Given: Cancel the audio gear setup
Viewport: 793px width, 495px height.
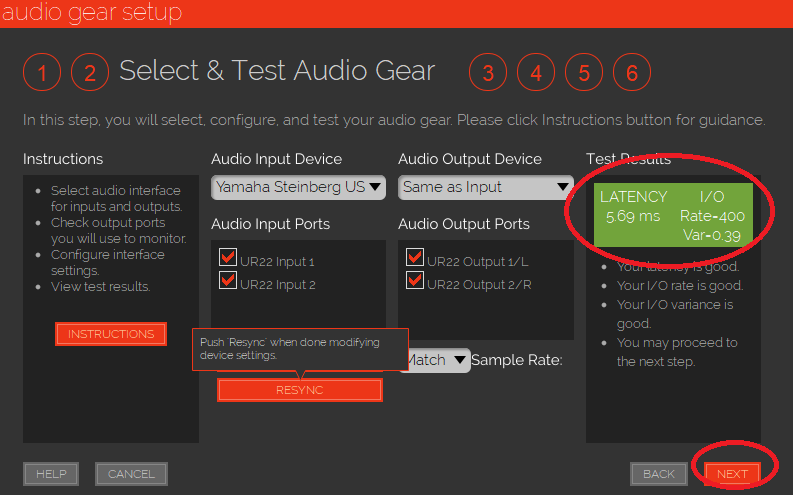Looking at the screenshot, I should pos(131,474).
